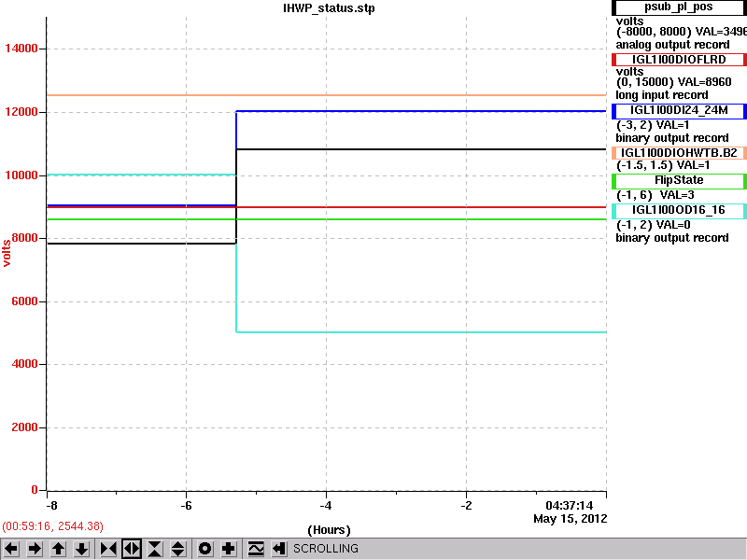Screen dimensions: 747x560
Task: Click the plus sign toolbar icon
Action: coord(228,549)
